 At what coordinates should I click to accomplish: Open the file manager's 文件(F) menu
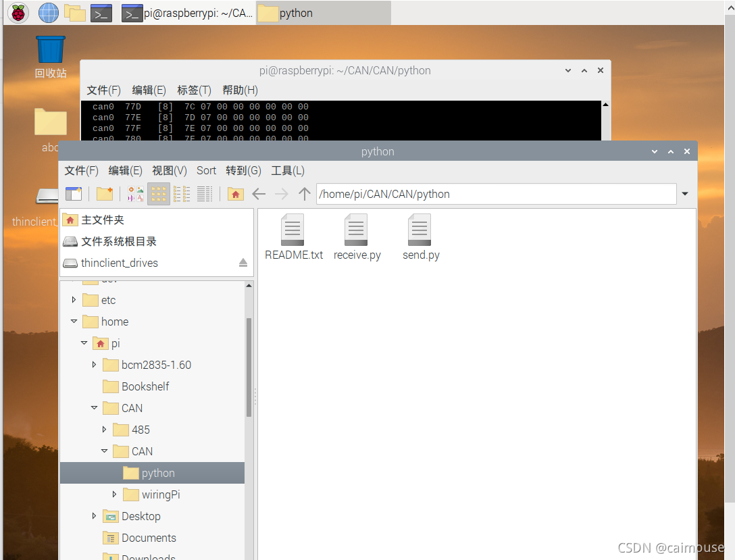81,171
